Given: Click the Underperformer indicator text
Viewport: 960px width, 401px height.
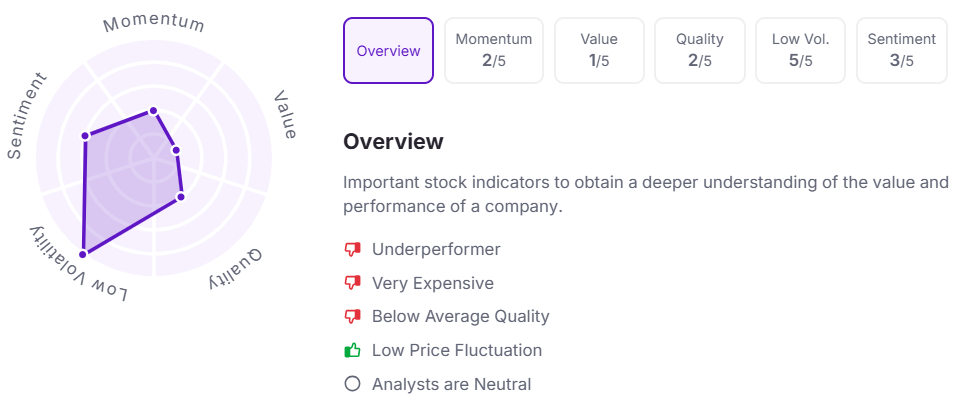Looking at the screenshot, I should (436, 249).
